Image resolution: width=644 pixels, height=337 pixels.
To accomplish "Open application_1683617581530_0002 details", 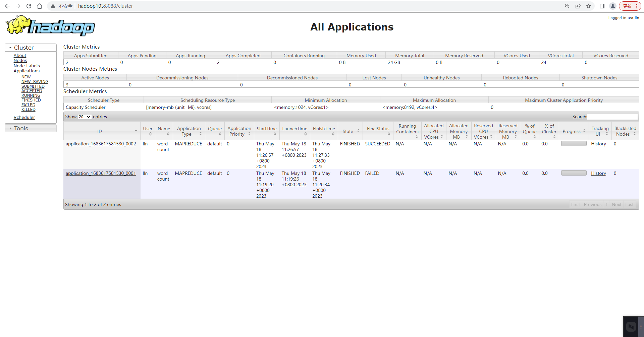I will (101, 144).
